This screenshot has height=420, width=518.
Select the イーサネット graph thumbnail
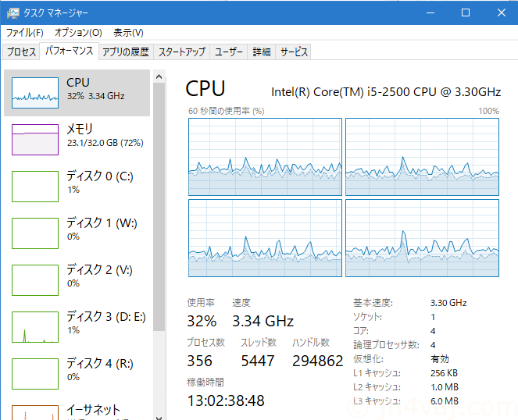(35, 413)
